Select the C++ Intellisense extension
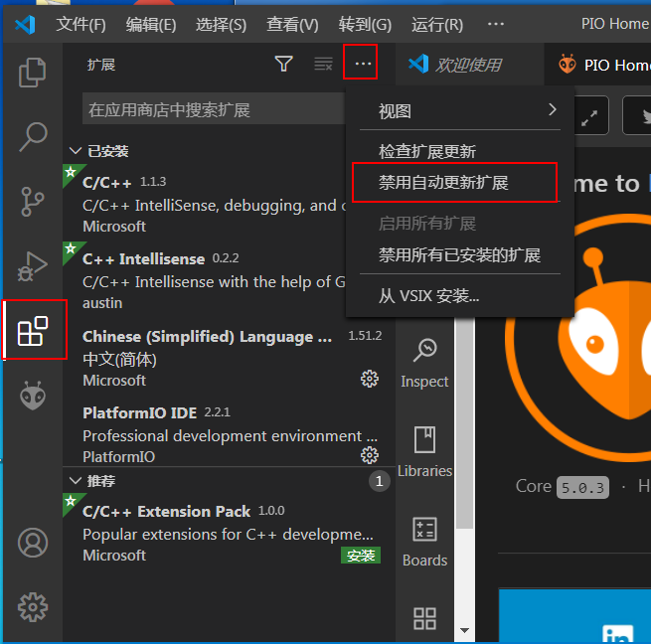651x644 pixels. (x=205, y=280)
